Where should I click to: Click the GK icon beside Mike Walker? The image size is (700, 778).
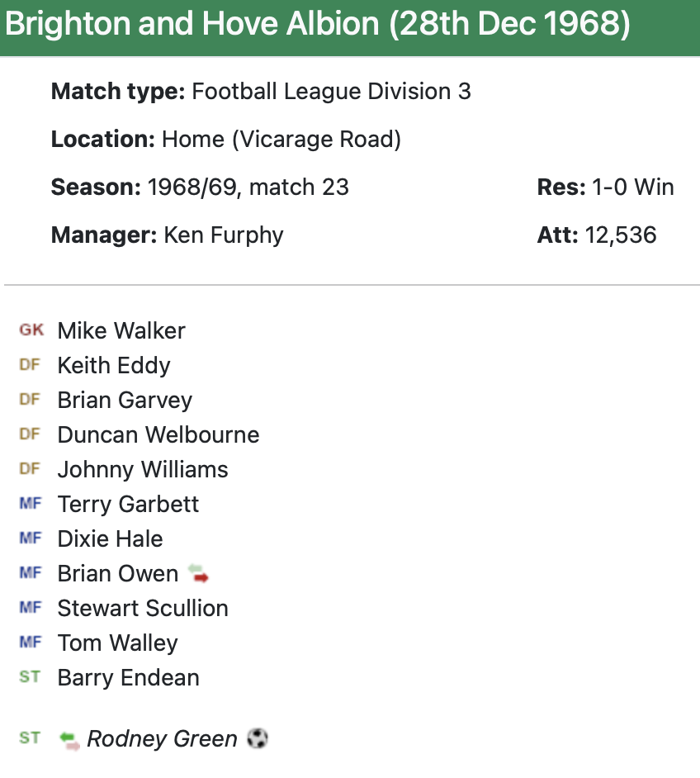click(x=31, y=330)
